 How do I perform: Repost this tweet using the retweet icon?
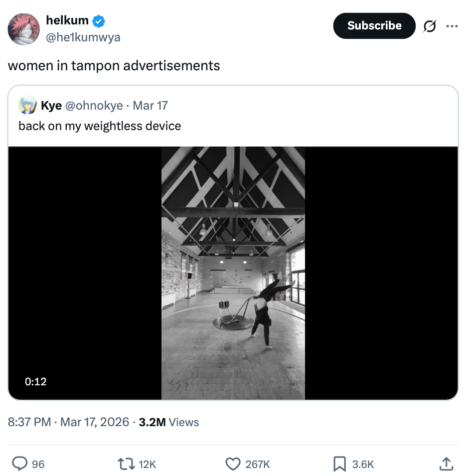pyautogui.click(x=127, y=464)
